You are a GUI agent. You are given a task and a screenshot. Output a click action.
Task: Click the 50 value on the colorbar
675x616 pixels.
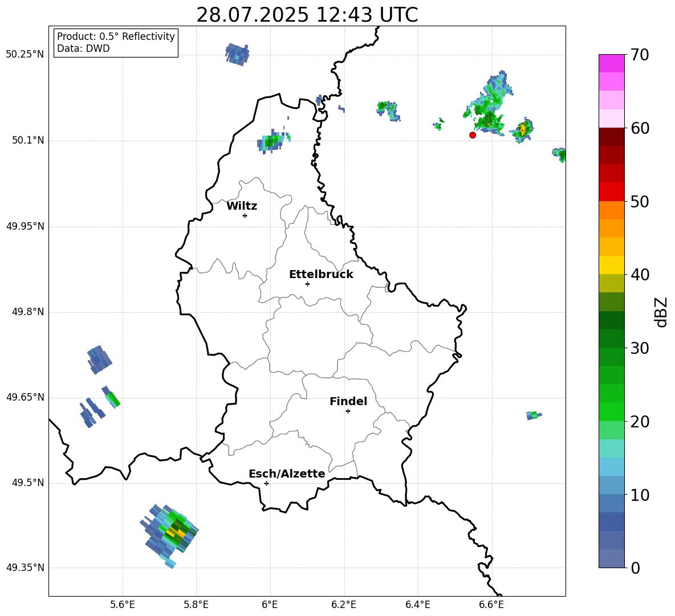pyautogui.click(x=640, y=201)
